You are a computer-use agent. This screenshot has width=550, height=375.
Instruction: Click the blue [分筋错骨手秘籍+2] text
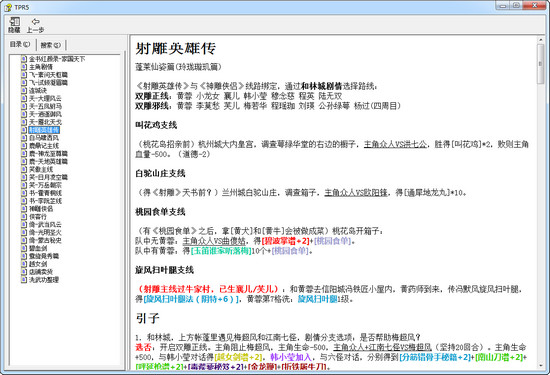point(435,357)
